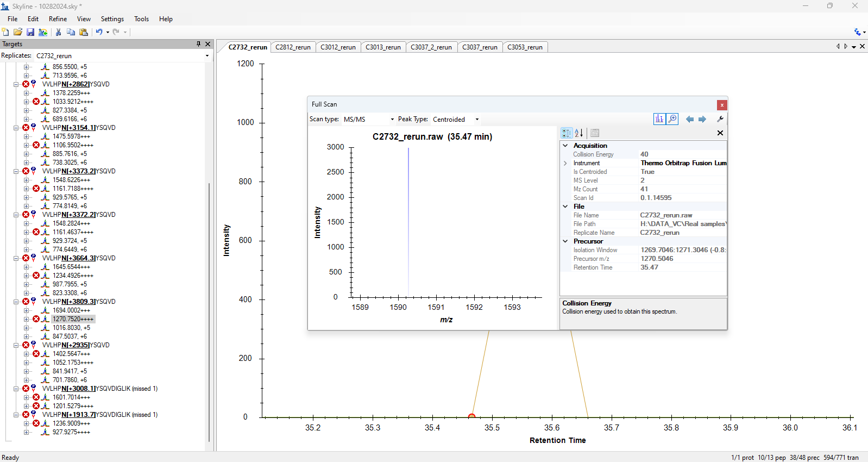This screenshot has height=462, width=868.
Task: Collapse the Acquisition property section
Action: 565,146
